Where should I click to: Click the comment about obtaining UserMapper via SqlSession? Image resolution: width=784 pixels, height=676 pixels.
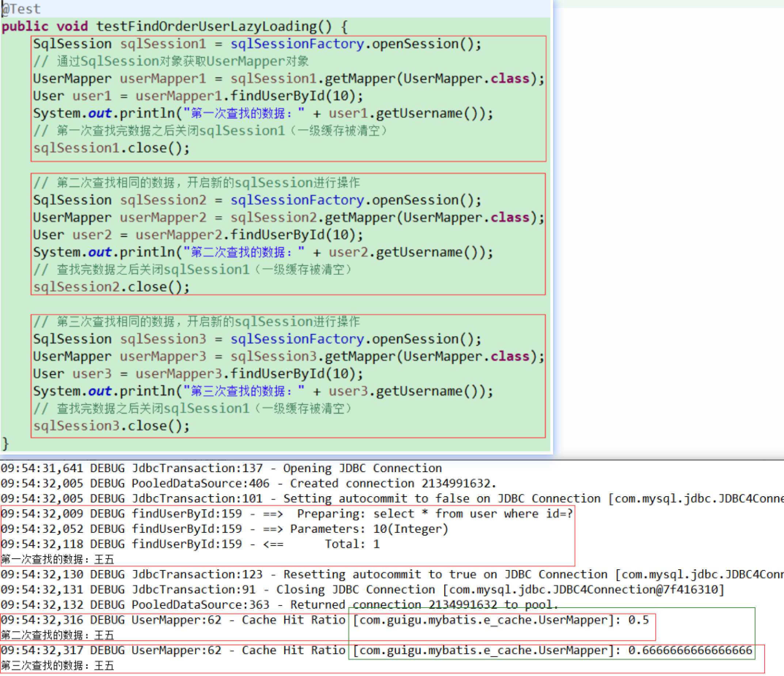[x=171, y=61]
